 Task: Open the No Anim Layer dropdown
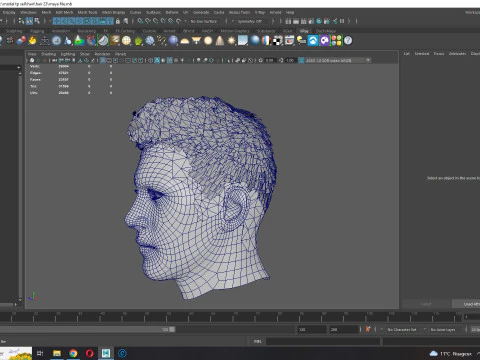click(x=443, y=330)
